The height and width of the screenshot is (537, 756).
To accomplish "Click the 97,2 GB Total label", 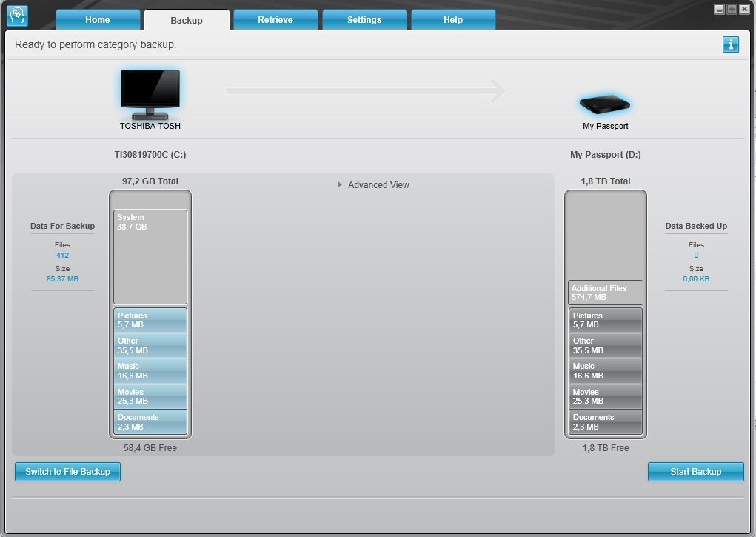I will coord(150,181).
